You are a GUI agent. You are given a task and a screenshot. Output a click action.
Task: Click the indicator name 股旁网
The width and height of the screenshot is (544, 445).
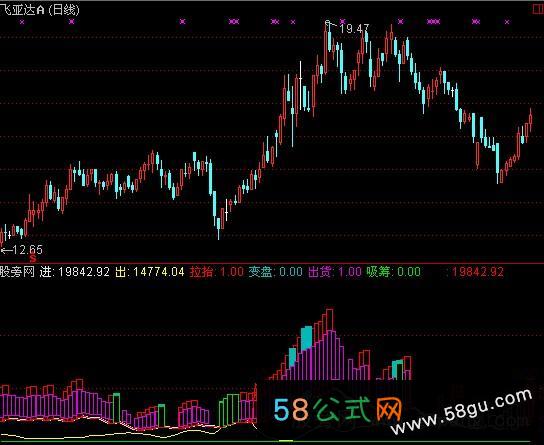pos(17,272)
